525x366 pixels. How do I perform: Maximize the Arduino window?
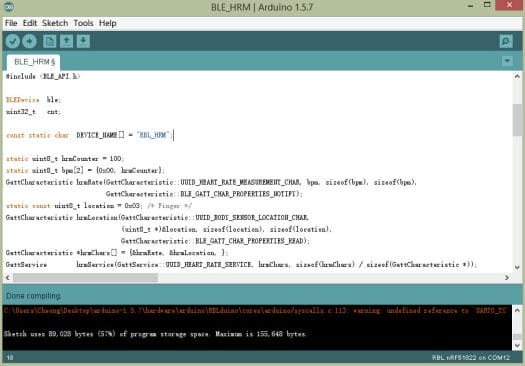pos(488,5)
